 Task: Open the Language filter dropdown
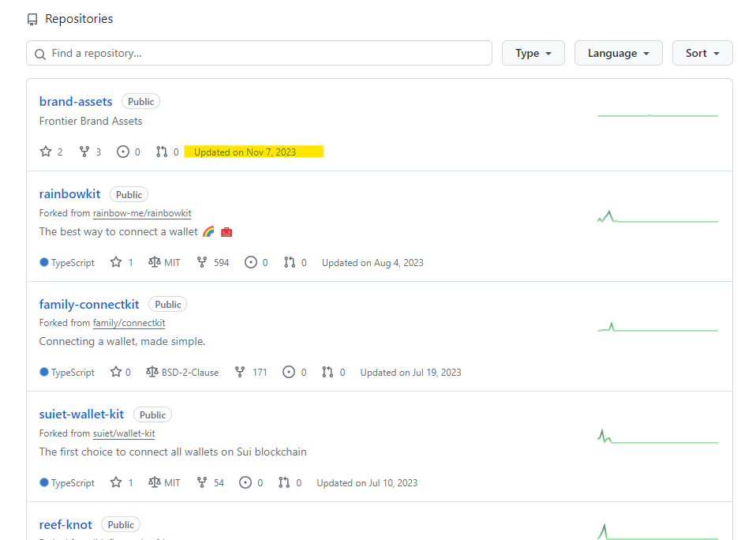[x=618, y=53]
